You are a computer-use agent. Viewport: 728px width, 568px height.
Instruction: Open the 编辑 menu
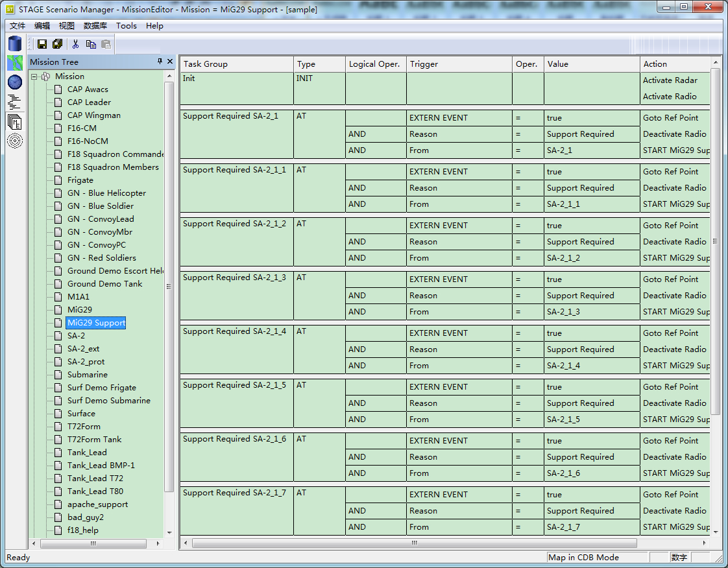pos(42,25)
